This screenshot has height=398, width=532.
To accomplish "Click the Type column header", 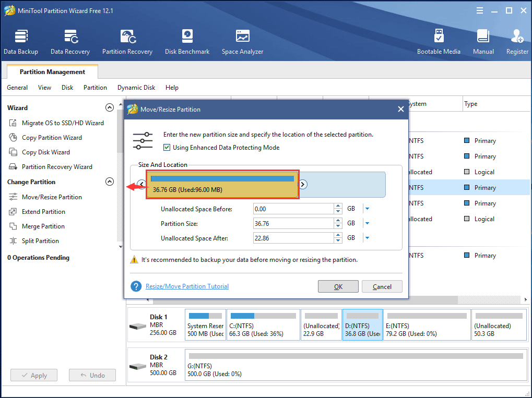I will point(495,104).
